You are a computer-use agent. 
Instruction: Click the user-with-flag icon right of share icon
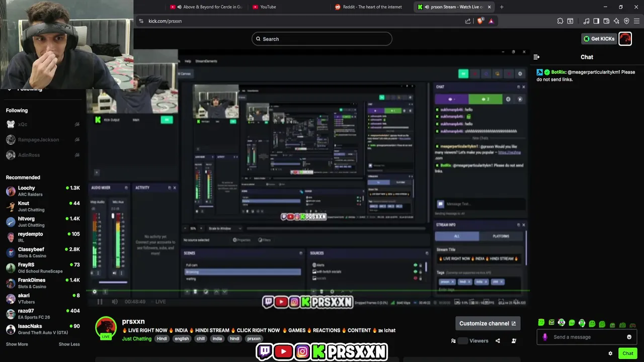pos(514,340)
